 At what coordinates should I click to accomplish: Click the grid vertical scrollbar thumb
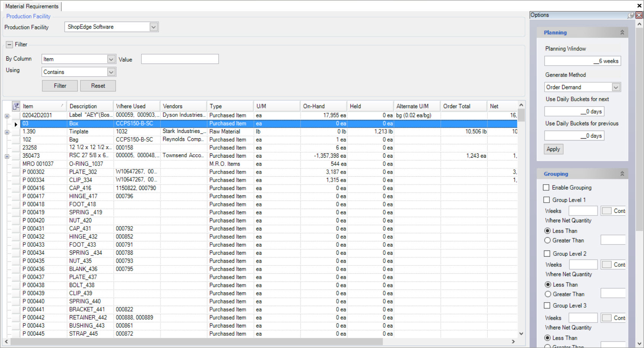click(521, 115)
